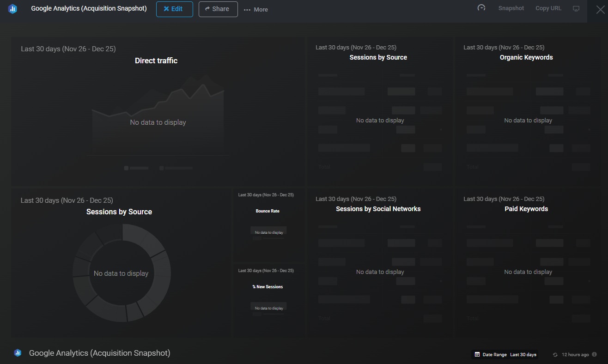Screen dimensions: 608x364
Task: Click the Databox logo in the bottom footer
Action: click(x=18, y=352)
